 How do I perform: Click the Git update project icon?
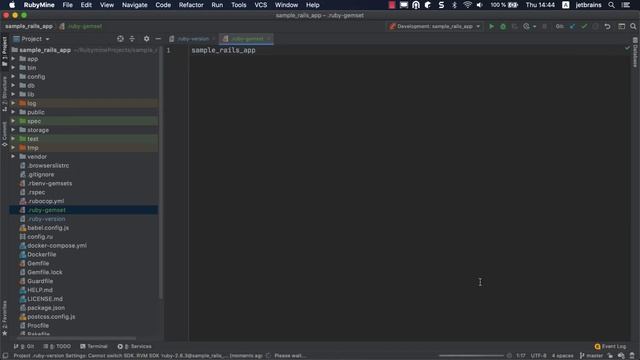click(x=572, y=27)
